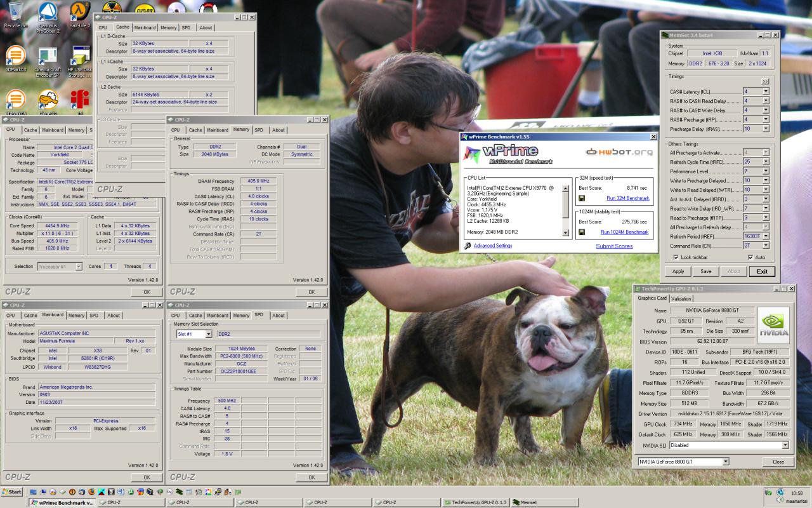Screen dimensions: 812x508
Task: Click the save icon next to 1024M benchmark
Action: [x=582, y=232]
